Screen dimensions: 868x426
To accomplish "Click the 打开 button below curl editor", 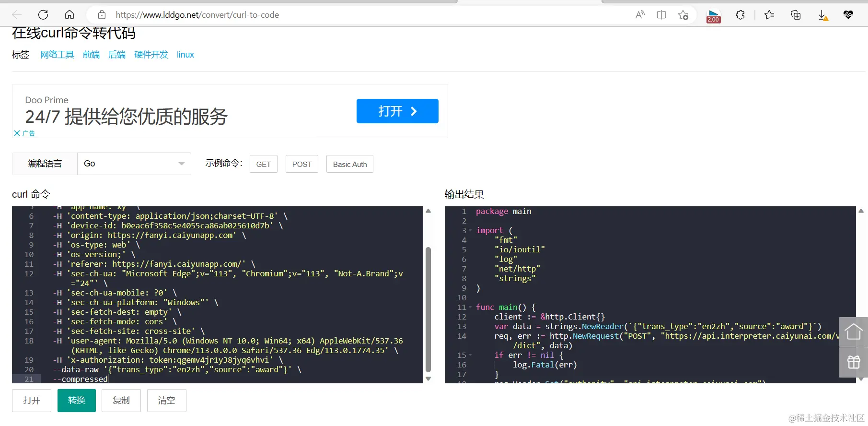I will (x=32, y=400).
